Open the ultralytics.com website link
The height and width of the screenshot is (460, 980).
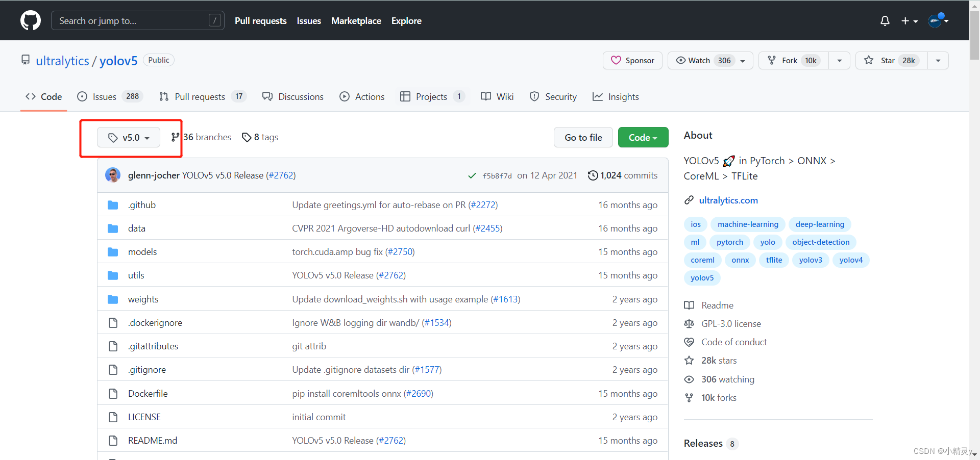[728, 200]
